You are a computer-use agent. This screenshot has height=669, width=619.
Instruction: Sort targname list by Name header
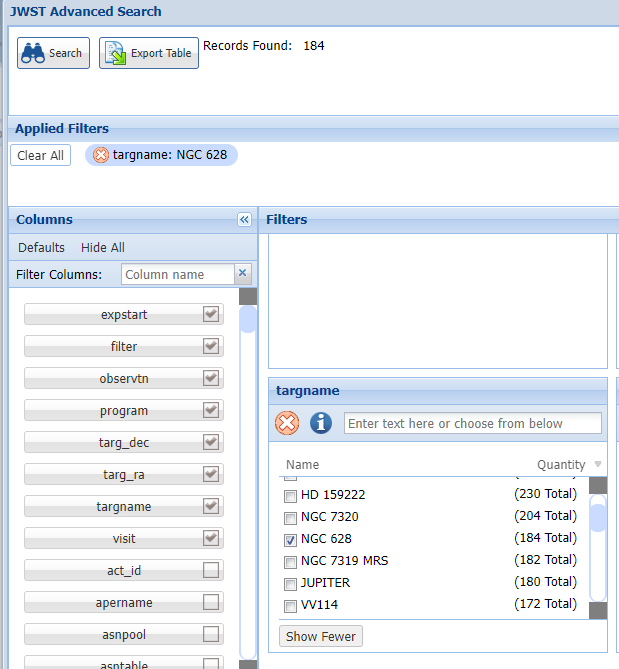tap(302, 465)
